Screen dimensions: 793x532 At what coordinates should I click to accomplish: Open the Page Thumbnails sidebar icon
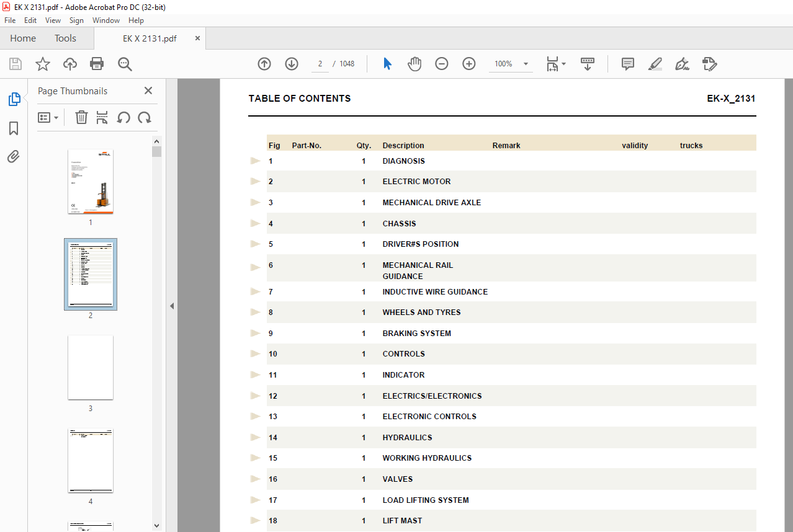pos(14,99)
